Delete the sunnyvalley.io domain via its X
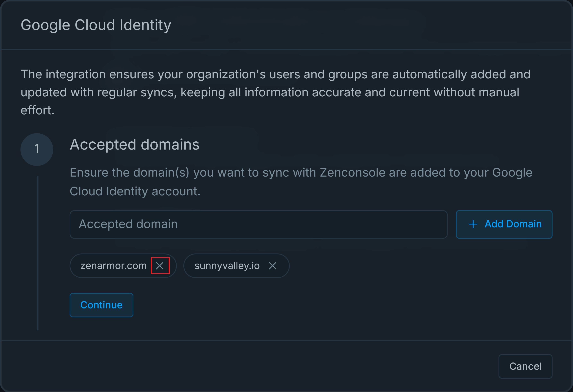 [x=272, y=266]
